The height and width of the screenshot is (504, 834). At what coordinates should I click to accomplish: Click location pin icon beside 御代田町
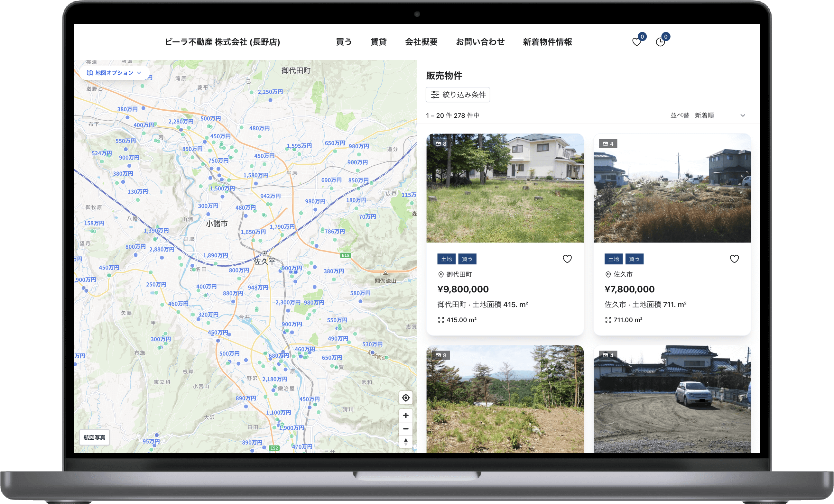pos(441,274)
